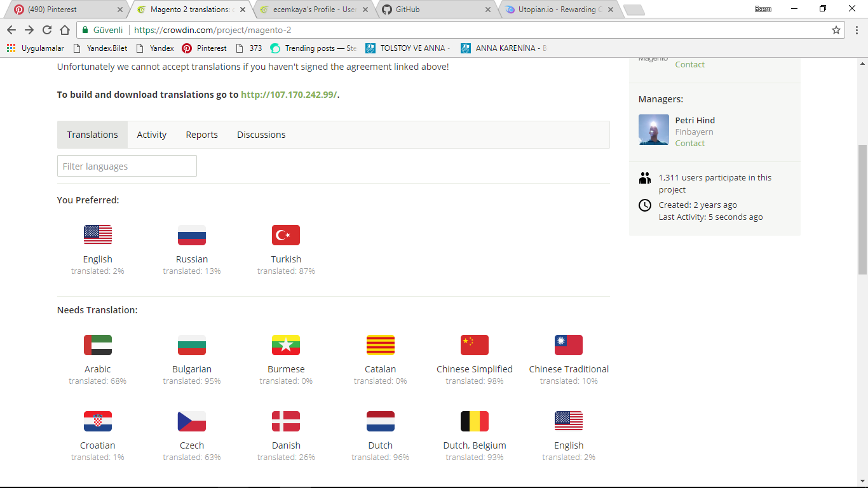
Task: Select the Czech flag
Action: [192, 421]
